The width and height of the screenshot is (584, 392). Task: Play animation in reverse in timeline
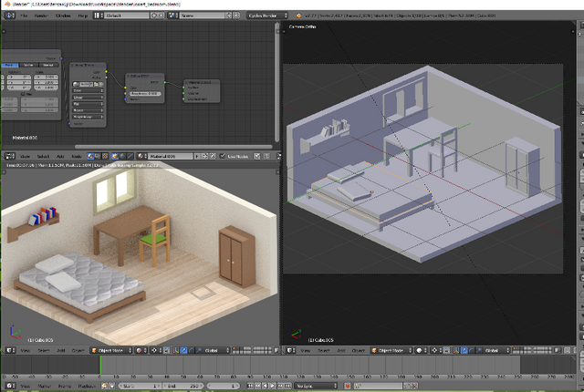[266, 386]
